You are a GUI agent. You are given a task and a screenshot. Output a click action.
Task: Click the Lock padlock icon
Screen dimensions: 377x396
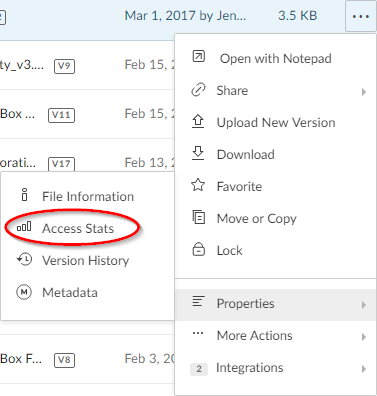pyautogui.click(x=199, y=249)
